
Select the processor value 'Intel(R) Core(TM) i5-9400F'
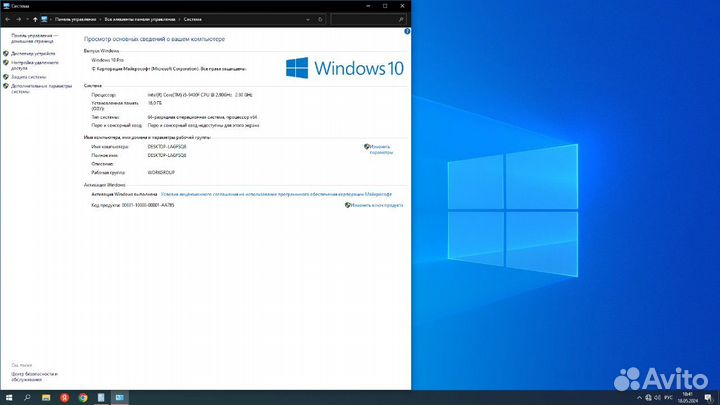pyautogui.click(x=200, y=95)
